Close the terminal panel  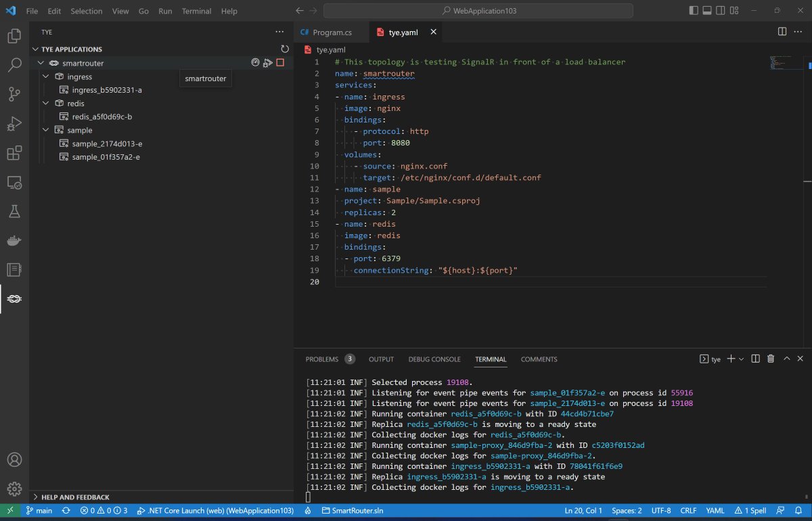[800, 359]
